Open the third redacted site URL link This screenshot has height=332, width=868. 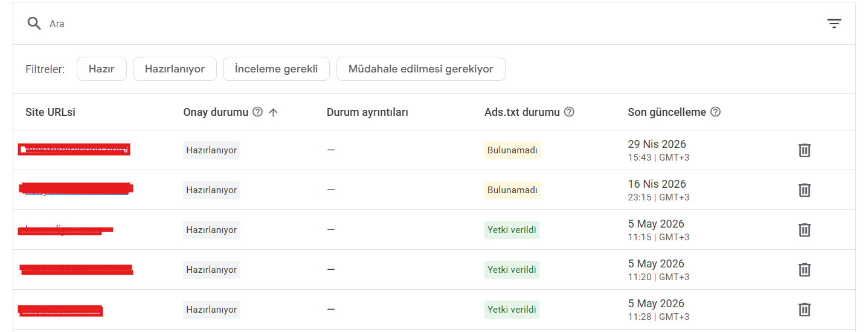point(65,229)
